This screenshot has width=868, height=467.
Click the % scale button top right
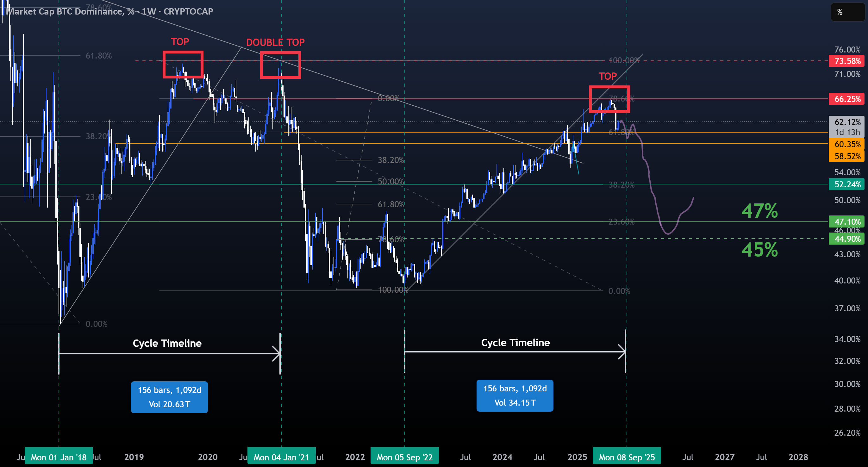click(847, 12)
